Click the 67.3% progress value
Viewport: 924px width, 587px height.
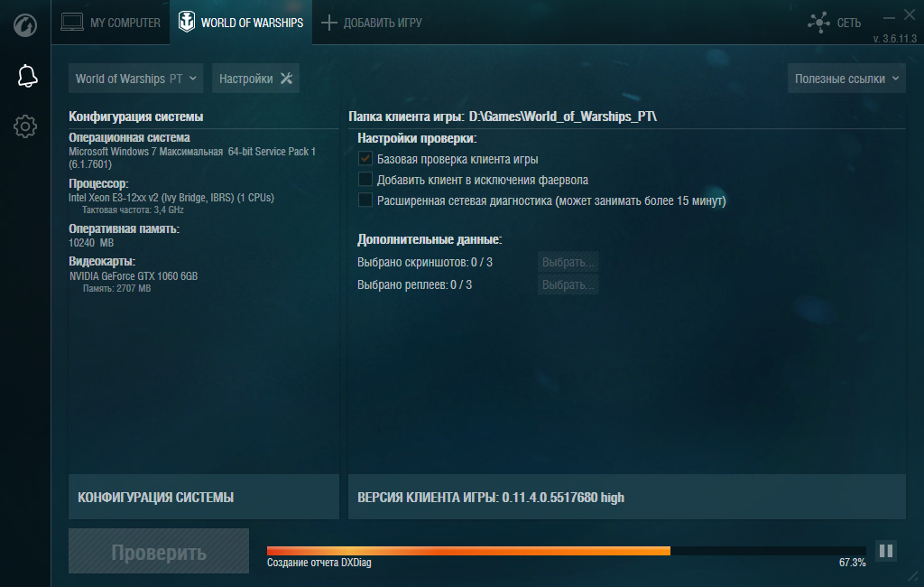pyautogui.click(x=852, y=563)
